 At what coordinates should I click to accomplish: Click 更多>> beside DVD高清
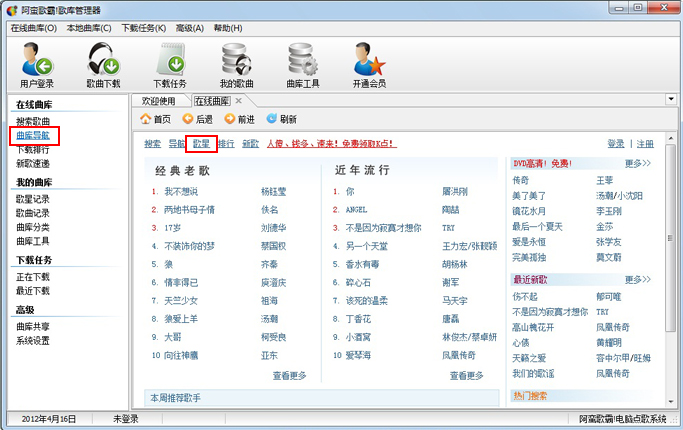(x=638, y=163)
